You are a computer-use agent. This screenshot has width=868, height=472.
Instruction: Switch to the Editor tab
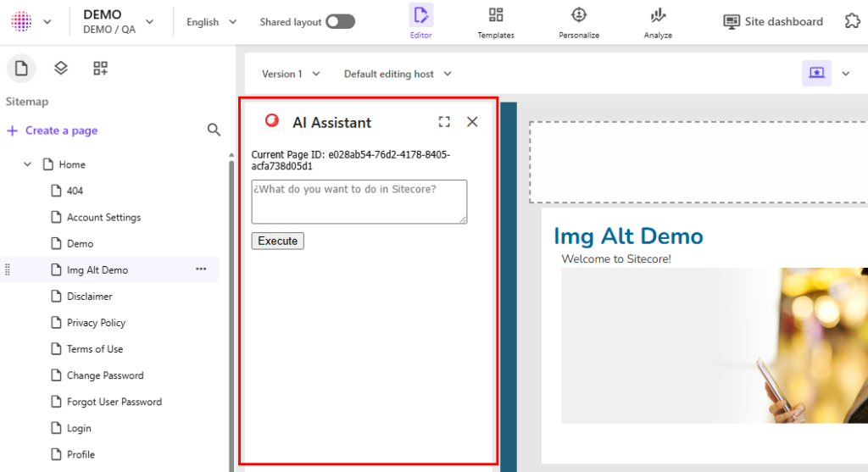pos(420,22)
